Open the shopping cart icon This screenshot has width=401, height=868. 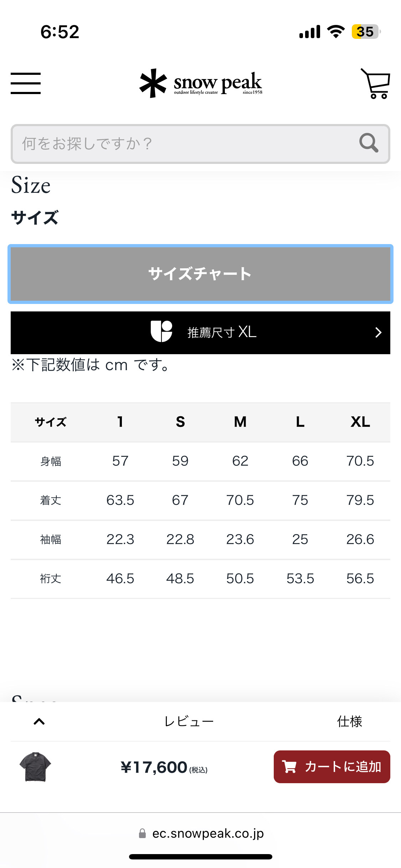376,83
